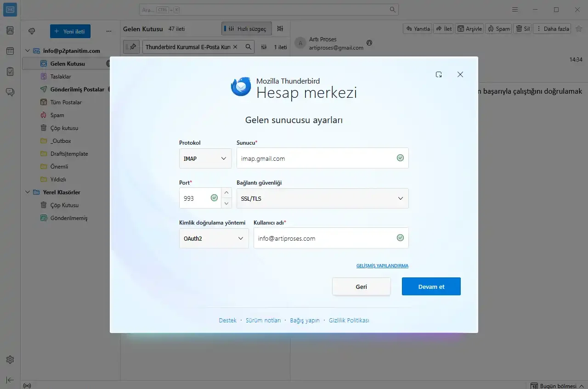Click the Yeni ileti button
Image resolution: width=588 pixels, height=389 pixels.
click(70, 31)
